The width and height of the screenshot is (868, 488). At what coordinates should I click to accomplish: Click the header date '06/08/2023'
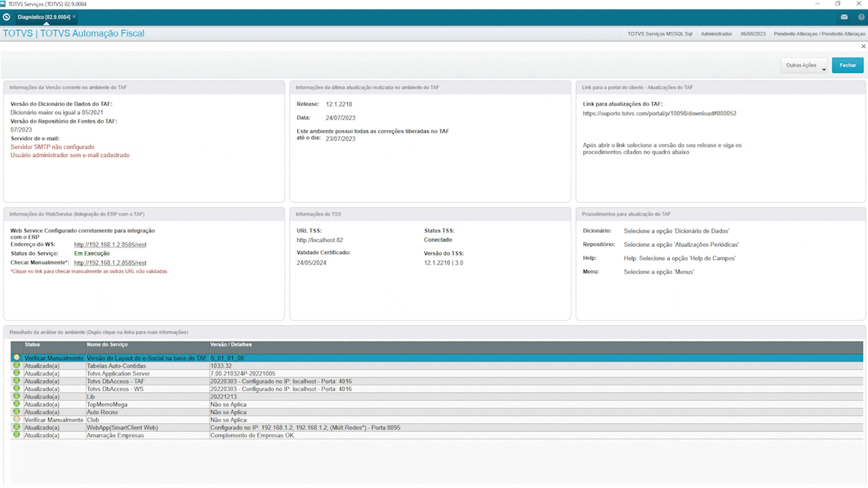click(x=753, y=34)
